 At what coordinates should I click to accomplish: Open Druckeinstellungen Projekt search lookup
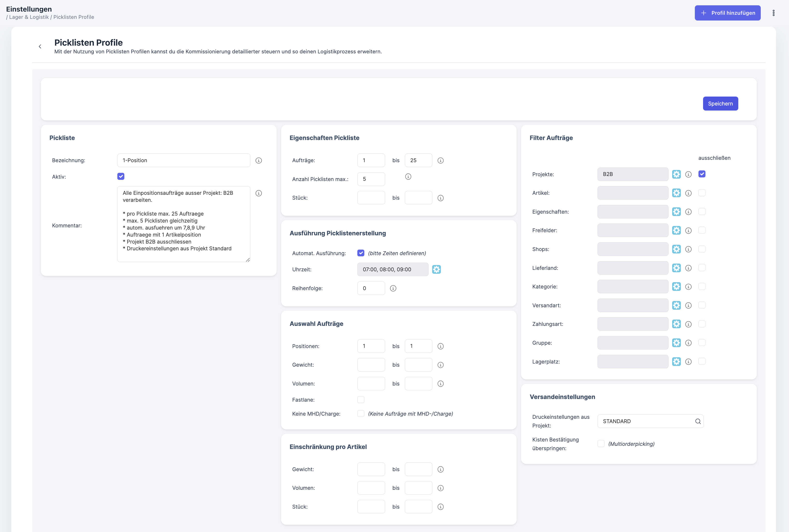click(x=698, y=421)
